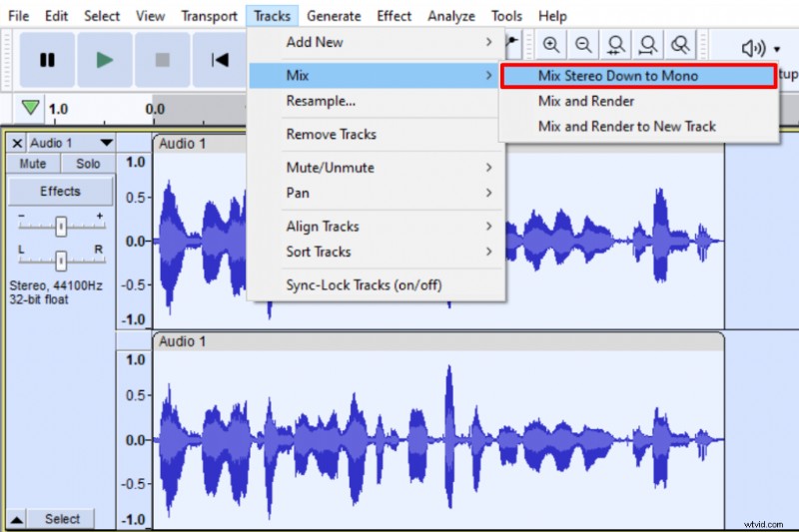Start playback with the Play button
This screenshot has width=799, height=532.
tap(105, 60)
